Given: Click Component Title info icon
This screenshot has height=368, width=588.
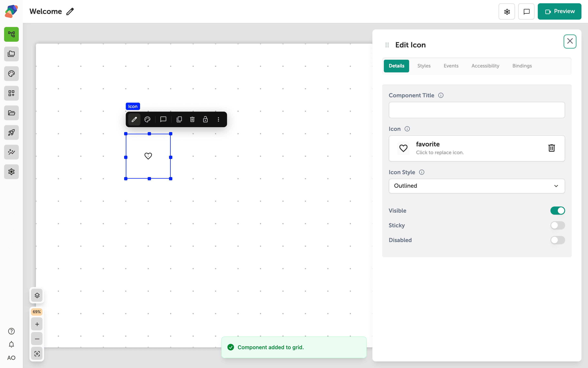Looking at the screenshot, I should pos(441,95).
